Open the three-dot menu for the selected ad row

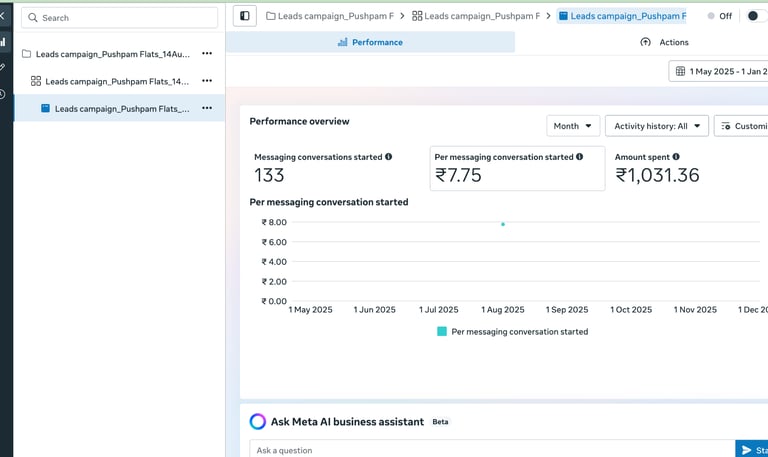click(x=206, y=108)
